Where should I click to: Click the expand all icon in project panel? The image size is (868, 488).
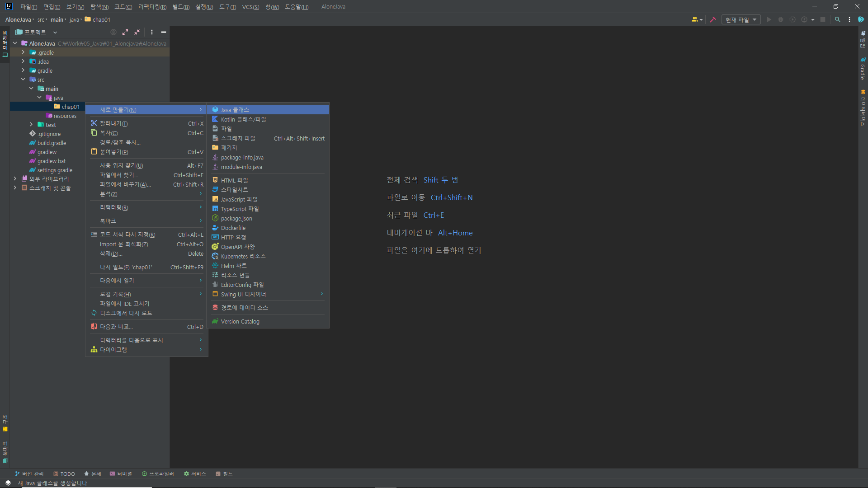click(125, 32)
